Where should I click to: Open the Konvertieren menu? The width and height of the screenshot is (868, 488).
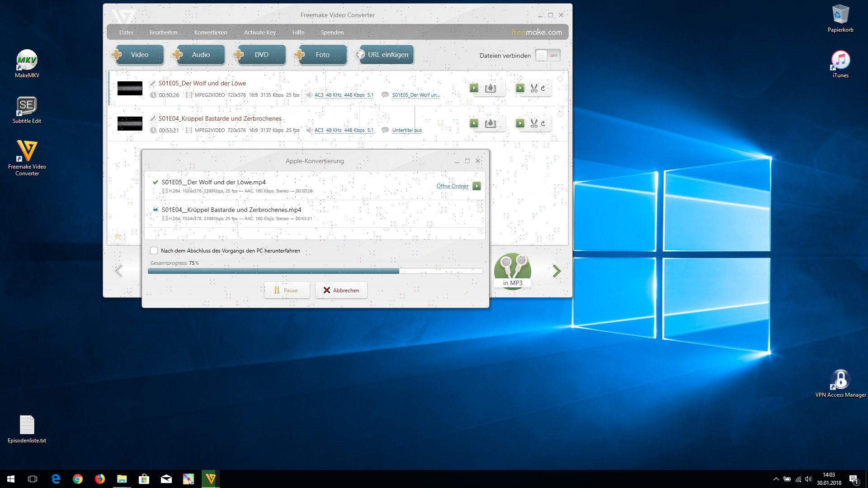211,33
